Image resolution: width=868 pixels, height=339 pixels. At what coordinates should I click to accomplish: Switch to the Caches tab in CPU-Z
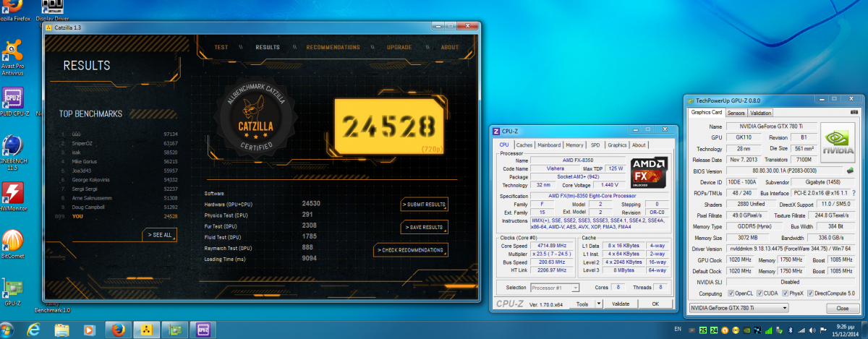[524, 145]
